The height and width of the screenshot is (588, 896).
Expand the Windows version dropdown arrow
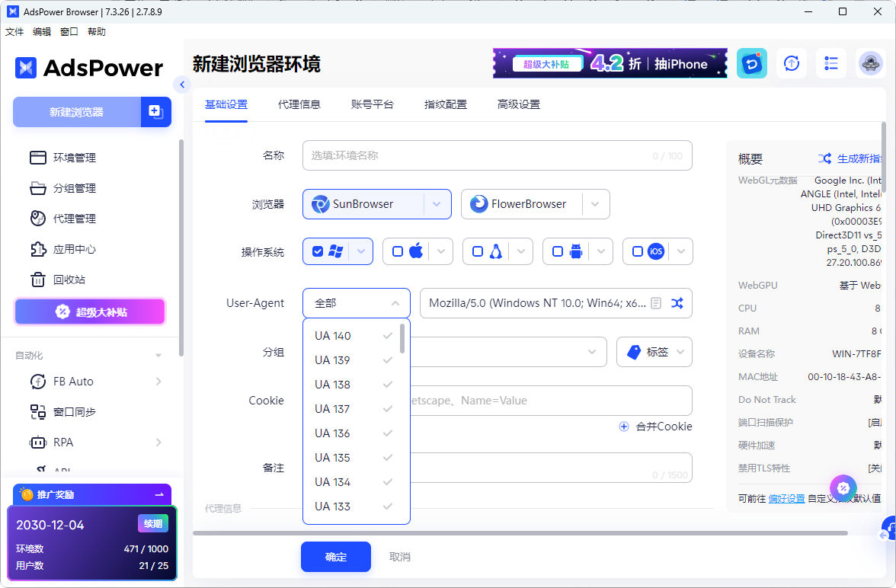click(x=361, y=251)
